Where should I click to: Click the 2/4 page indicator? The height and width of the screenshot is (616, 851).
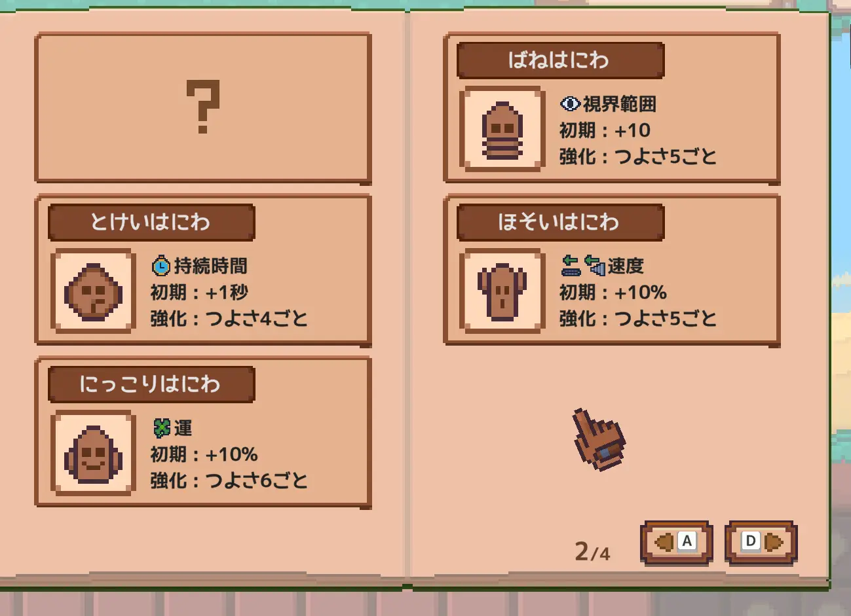coord(592,552)
